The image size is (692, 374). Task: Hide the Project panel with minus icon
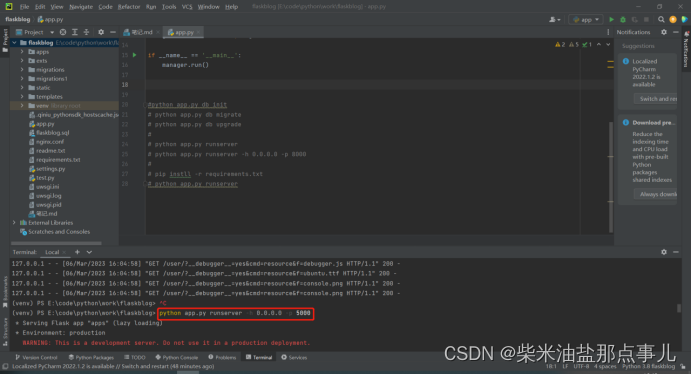coord(113,32)
